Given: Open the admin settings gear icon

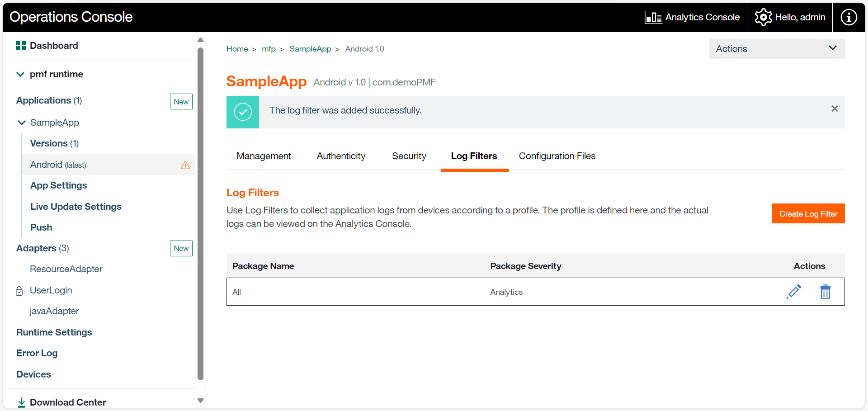Looking at the screenshot, I should (x=763, y=17).
